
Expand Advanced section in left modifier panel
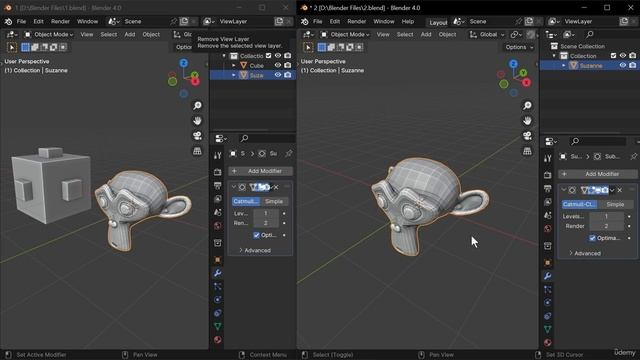(x=255, y=250)
